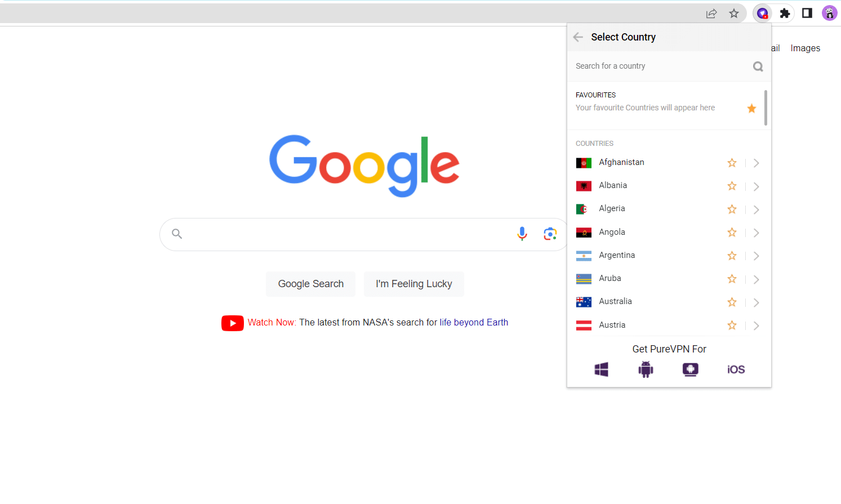The width and height of the screenshot is (841, 504).
Task: Click the Google logo
Action: (x=364, y=166)
